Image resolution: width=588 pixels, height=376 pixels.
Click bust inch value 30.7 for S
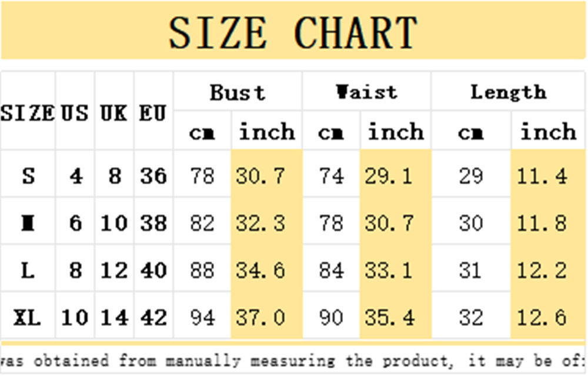(260, 175)
